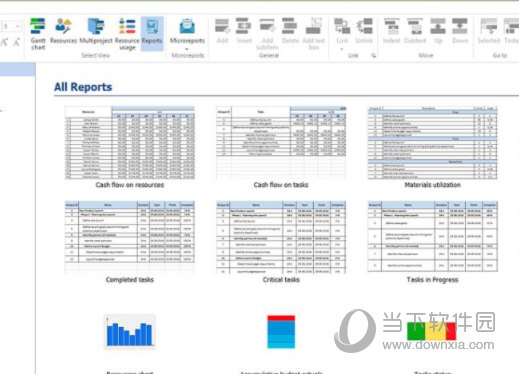Open the Materials utilization report
The image size is (519, 374).
[x=433, y=143]
